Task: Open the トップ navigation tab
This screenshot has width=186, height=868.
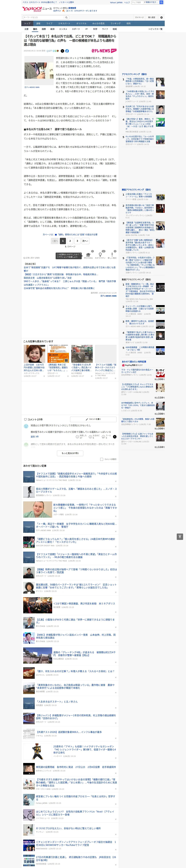Action: 27,24
